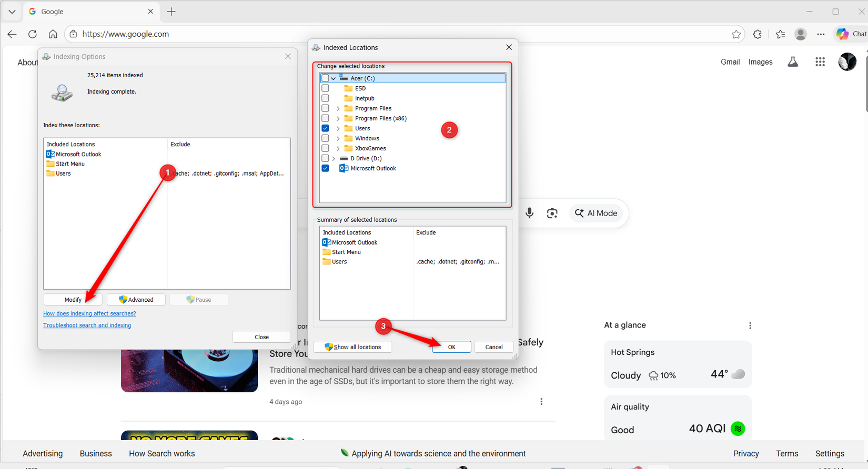Viewport: 868px width, 469px height.
Task: Expand the D Drive (D:) node
Action: tap(334, 158)
